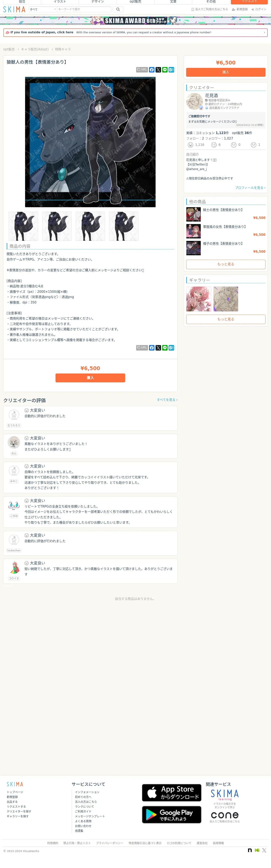
Task: Select the first product thumbnail below main image
Action: tap(23, 226)
